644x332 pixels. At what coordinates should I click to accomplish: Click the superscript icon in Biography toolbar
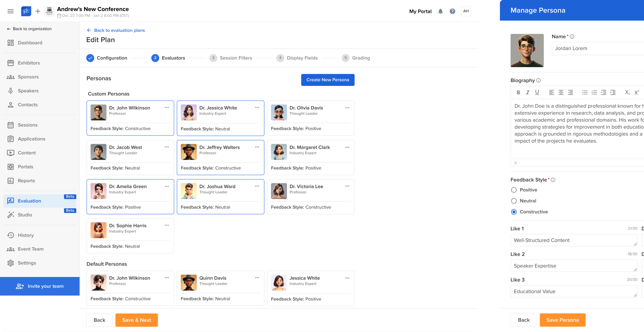click(637, 92)
